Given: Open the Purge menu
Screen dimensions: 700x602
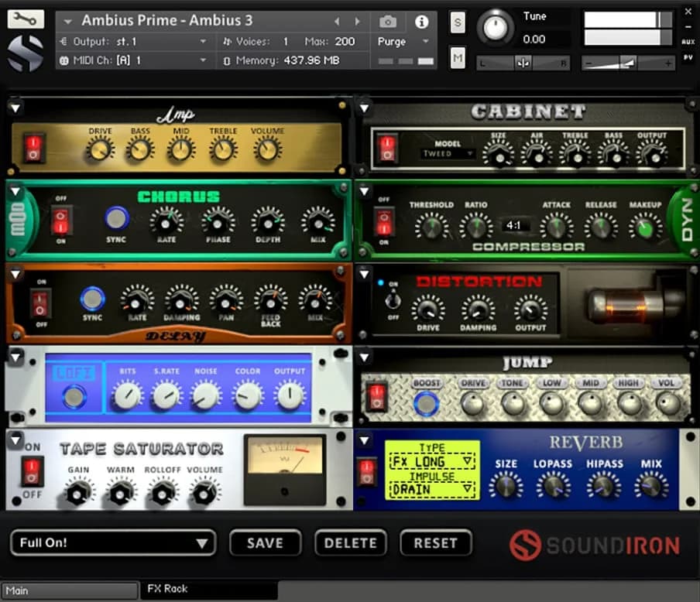Looking at the screenshot, I should [403, 42].
